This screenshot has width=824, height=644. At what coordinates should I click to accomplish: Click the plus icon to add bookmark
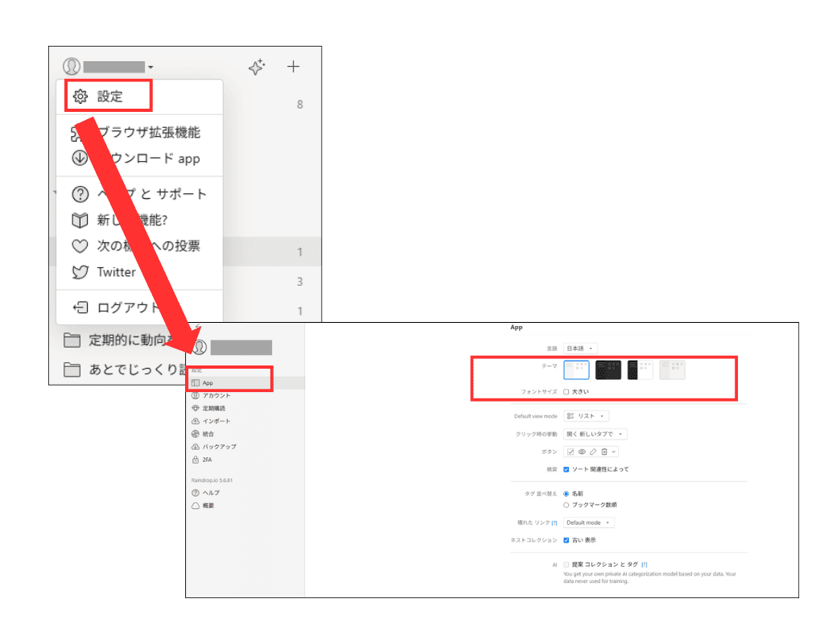point(294,67)
